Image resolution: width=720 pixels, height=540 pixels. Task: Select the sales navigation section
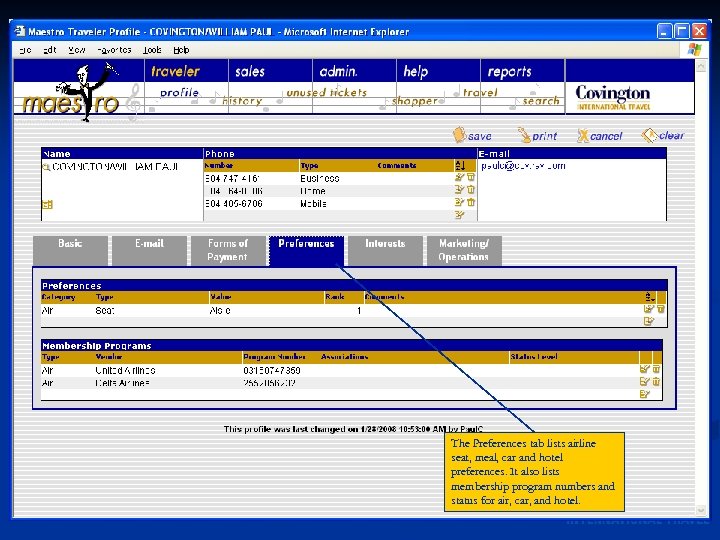click(250, 71)
